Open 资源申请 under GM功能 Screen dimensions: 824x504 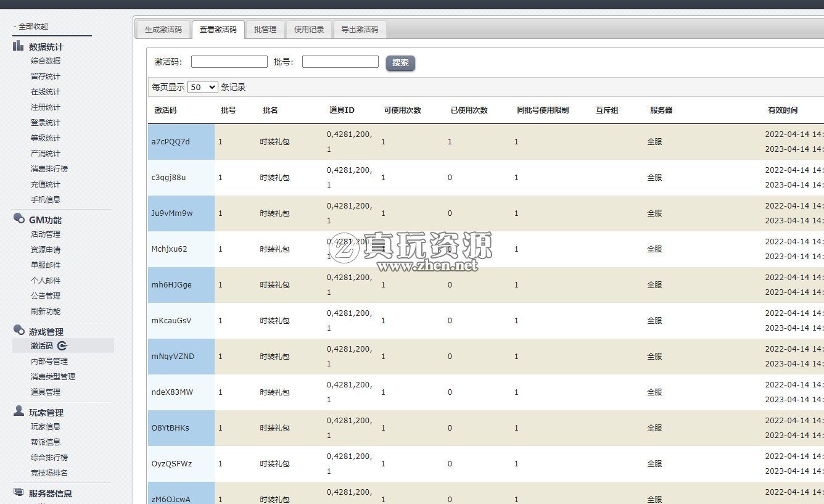46,250
